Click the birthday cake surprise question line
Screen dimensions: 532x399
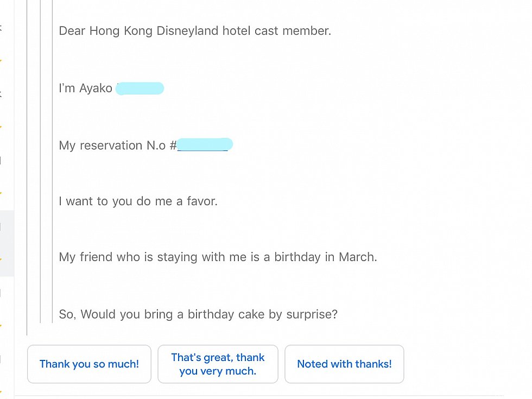point(198,314)
